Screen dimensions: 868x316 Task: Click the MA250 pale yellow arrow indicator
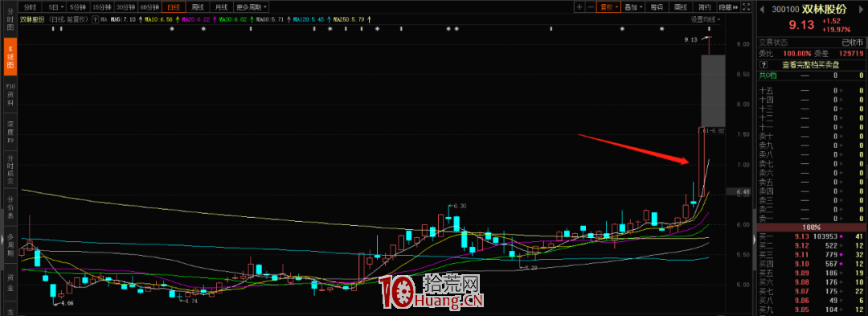pos(369,19)
